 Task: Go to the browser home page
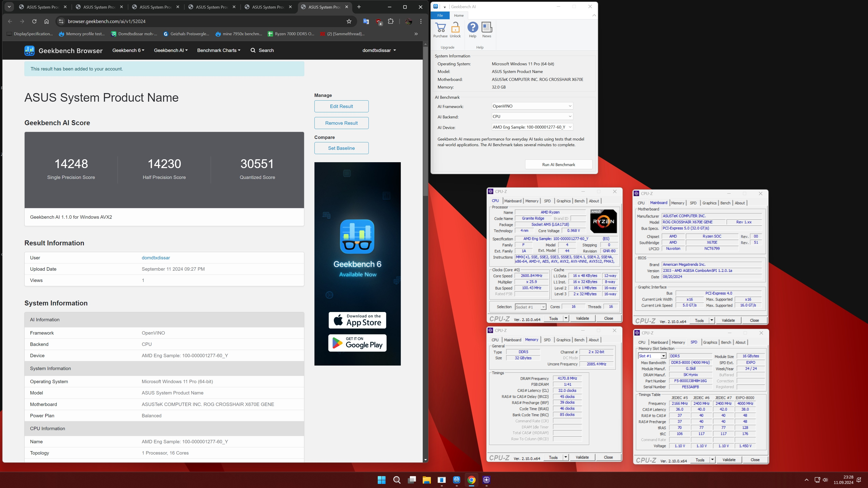[47, 21]
